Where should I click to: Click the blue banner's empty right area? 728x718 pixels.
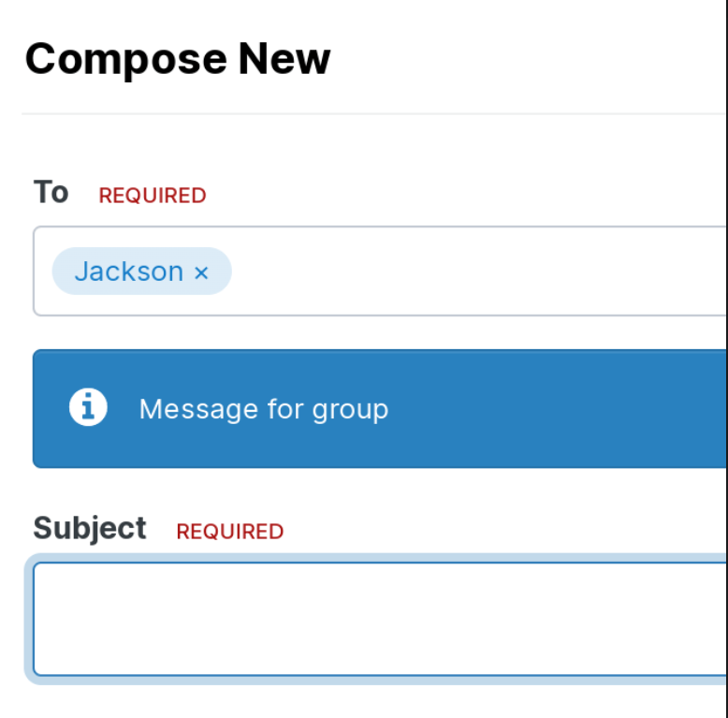(x=557, y=409)
